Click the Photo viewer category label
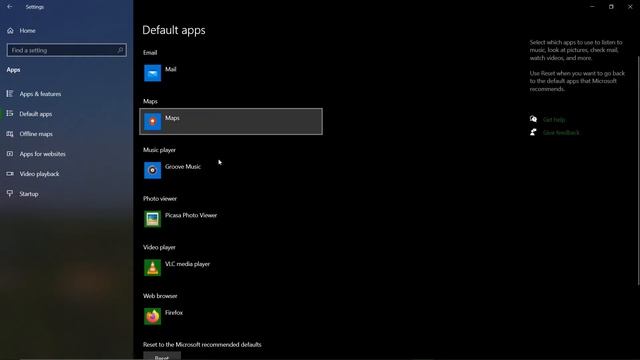The width and height of the screenshot is (640, 360). click(160, 199)
